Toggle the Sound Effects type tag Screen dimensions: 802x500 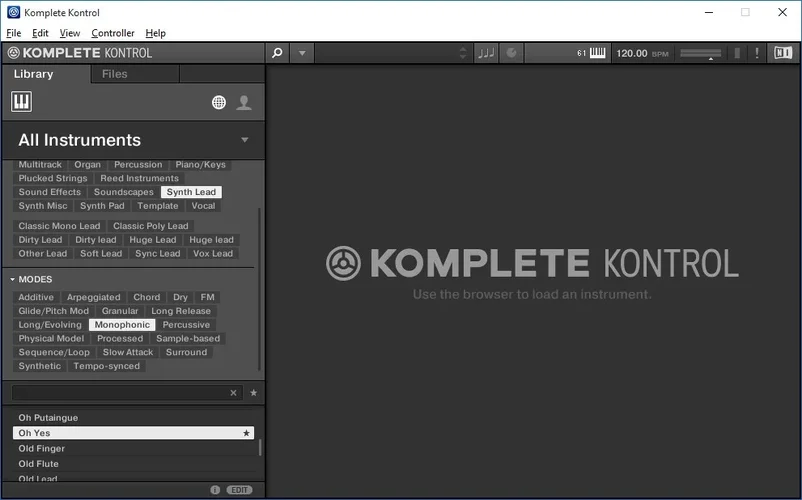[x=50, y=192]
